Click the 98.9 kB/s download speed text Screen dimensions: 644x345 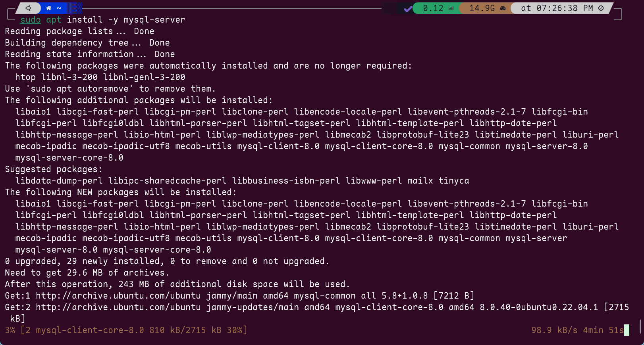[554, 330]
